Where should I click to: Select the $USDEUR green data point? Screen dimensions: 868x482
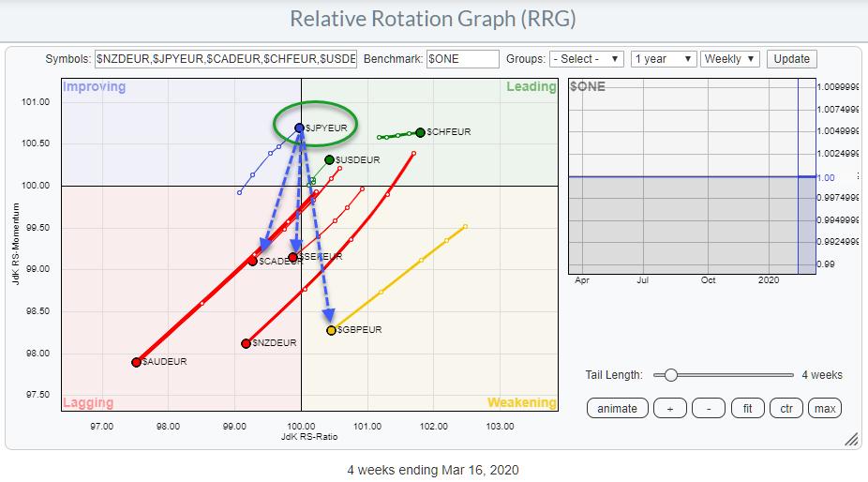click(329, 159)
